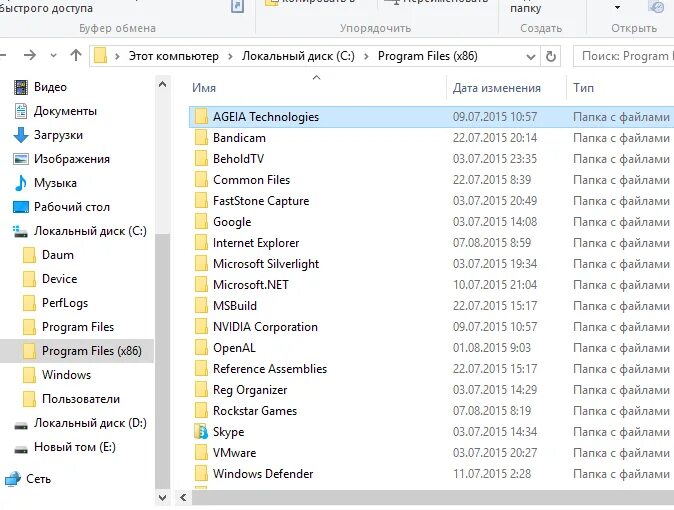
Task: Select the NVIDIA Corporation folder
Action: point(265,327)
